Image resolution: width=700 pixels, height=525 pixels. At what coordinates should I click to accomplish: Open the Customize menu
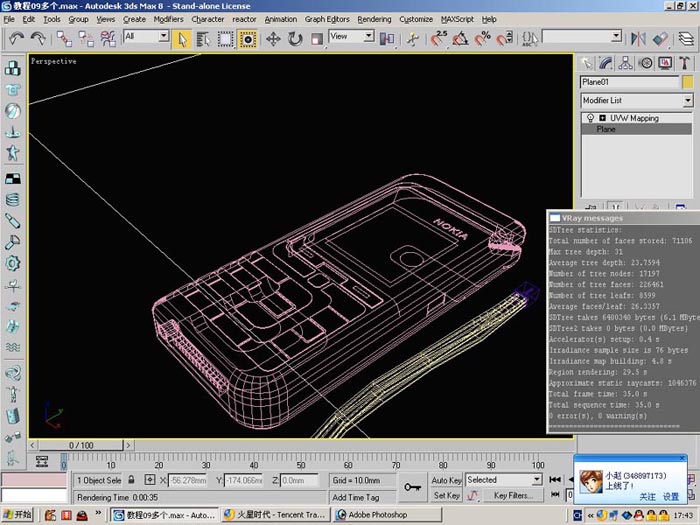click(x=416, y=19)
